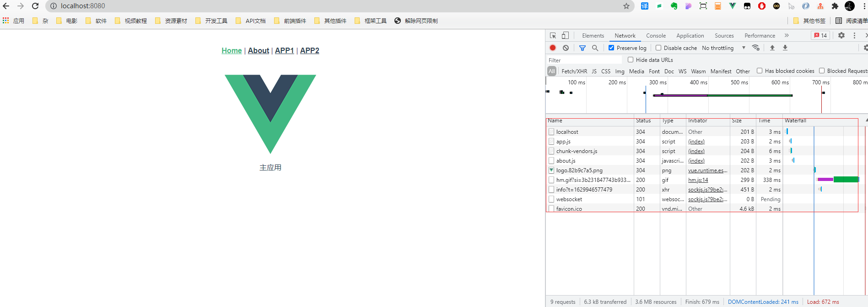Image resolution: width=868 pixels, height=307 pixels.
Task: Filter requests by Fetch/XHR
Action: pyautogui.click(x=574, y=71)
